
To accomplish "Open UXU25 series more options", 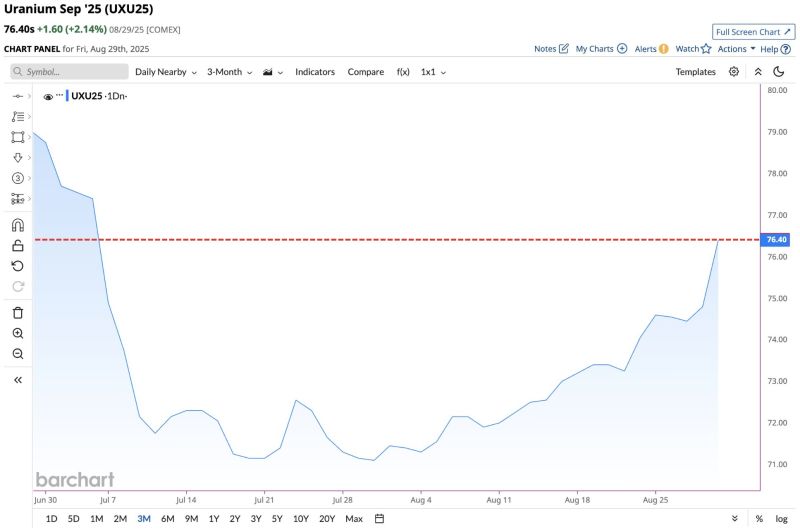I will [x=60, y=95].
